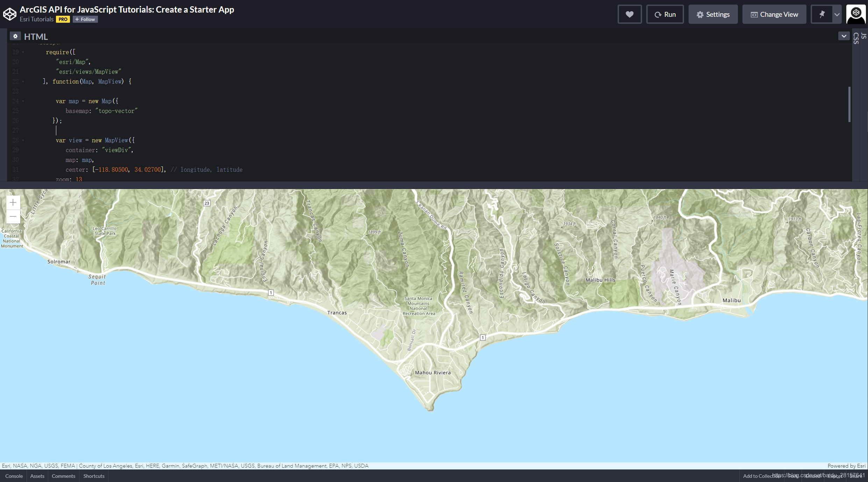Collapse code fold at line 22
868x482 pixels.
[x=23, y=81]
